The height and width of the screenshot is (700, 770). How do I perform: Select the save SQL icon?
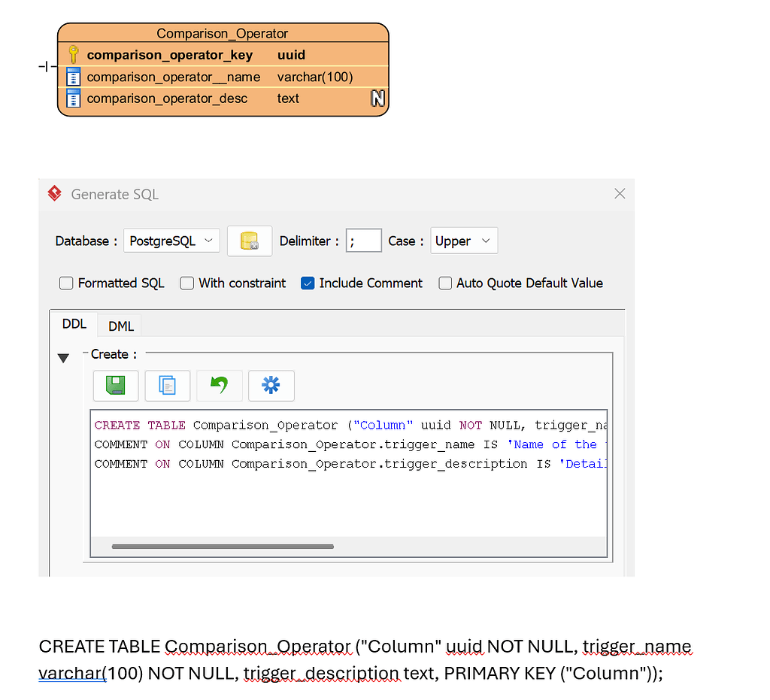[x=115, y=385]
